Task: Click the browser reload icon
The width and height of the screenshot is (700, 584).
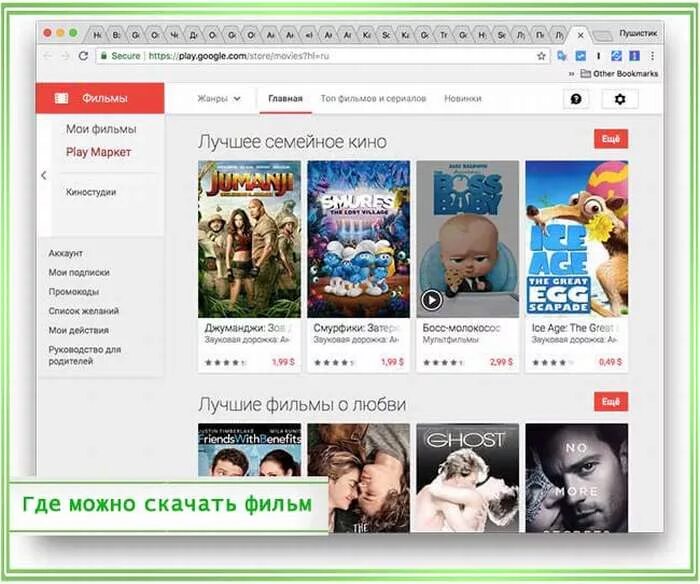Action: coord(83,56)
